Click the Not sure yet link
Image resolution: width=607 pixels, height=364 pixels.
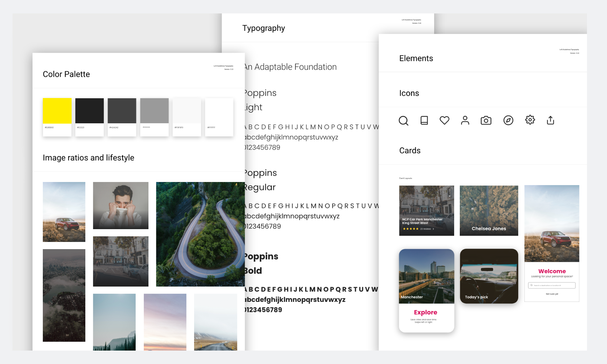[x=552, y=294]
